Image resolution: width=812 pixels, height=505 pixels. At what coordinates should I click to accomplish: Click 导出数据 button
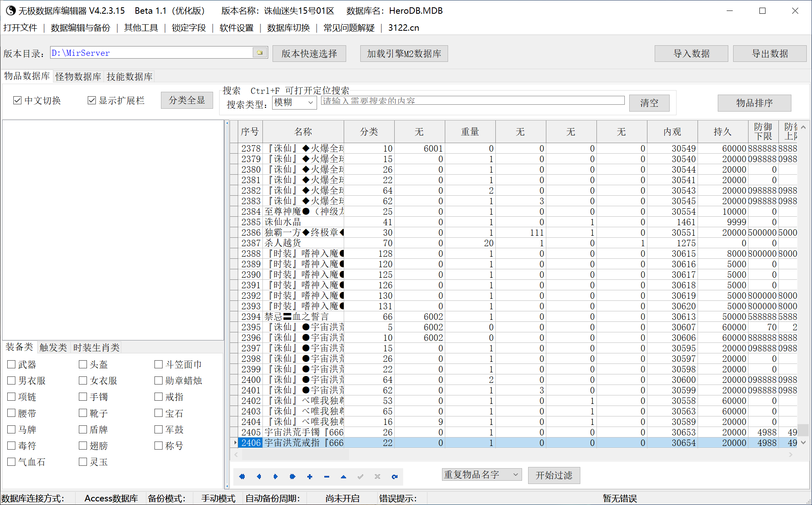(770, 53)
